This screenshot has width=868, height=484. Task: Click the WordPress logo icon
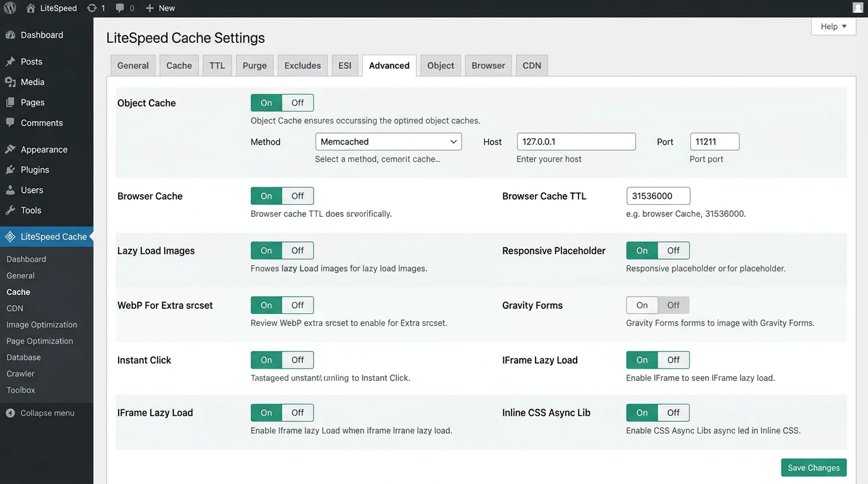click(x=9, y=8)
